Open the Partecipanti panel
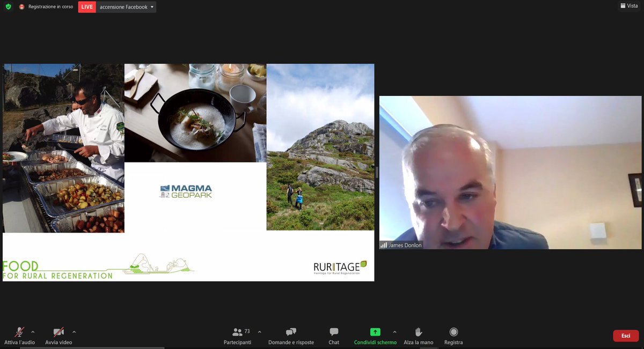The width and height of the screenshot is (644, 349). click(237, 337)
